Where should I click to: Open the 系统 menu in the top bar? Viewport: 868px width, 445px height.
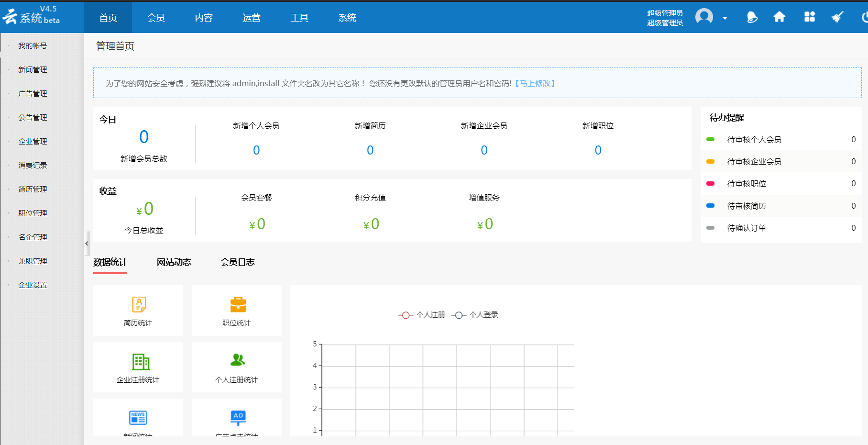[x=347, y=17]
